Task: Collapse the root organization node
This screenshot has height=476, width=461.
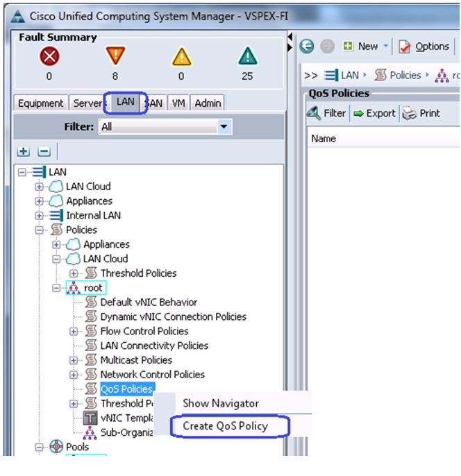Action: [x=56, y=288]
